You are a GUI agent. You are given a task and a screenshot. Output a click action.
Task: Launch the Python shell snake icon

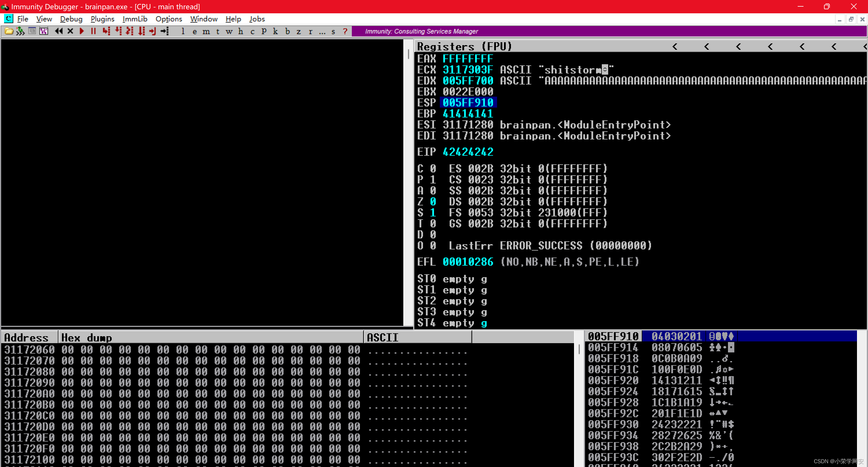coord(21,31)
